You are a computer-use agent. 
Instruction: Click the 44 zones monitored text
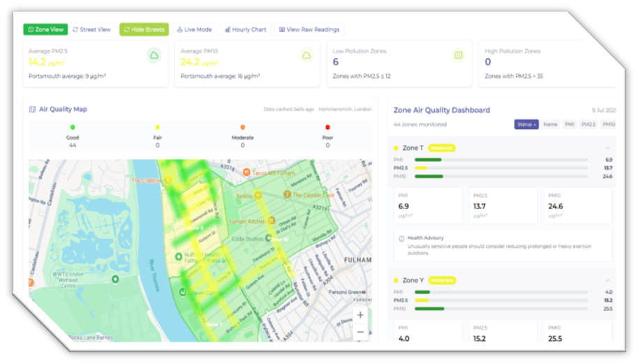point(420,124)
